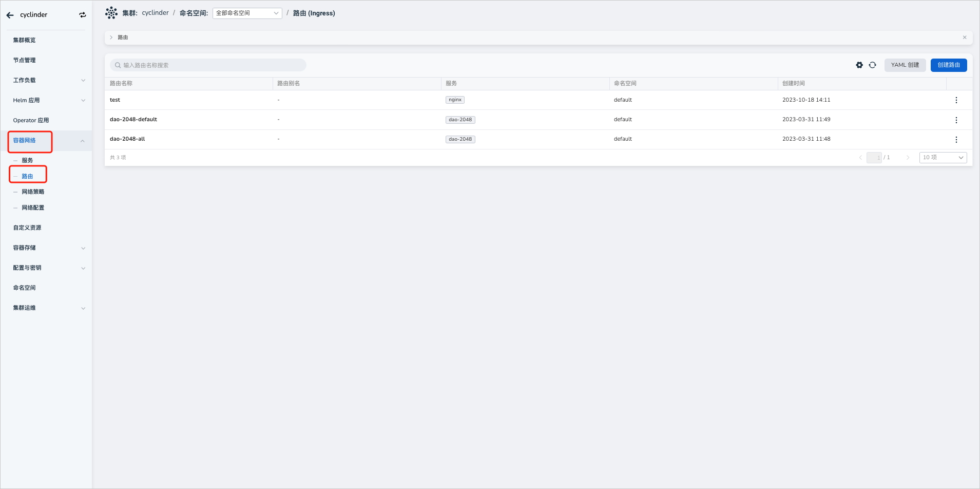This screenshot has width=980, height=489.
Task: Focus the 输入路由名称搜索 search field
Action: point(208,65)
